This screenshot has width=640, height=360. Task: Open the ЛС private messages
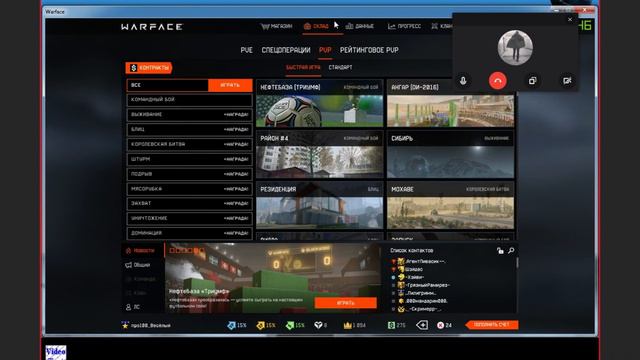[x=133, y=307]
